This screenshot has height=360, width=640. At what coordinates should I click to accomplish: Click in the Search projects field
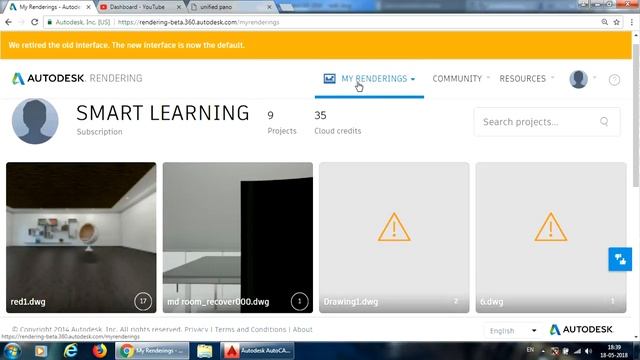click(x=547, y=122)
